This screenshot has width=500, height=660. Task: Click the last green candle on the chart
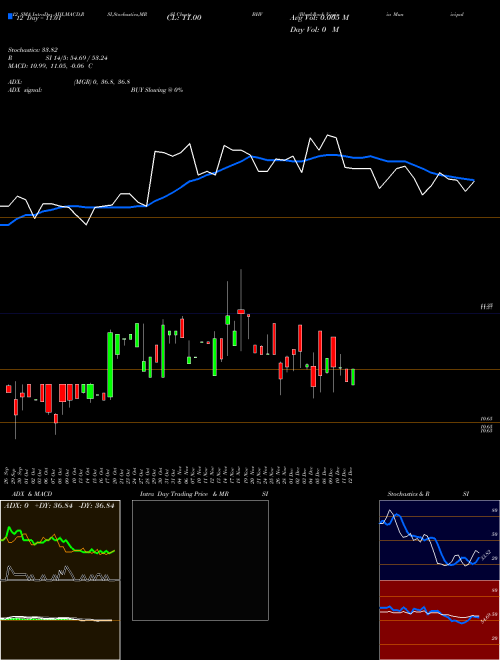[x=353, y=377]
